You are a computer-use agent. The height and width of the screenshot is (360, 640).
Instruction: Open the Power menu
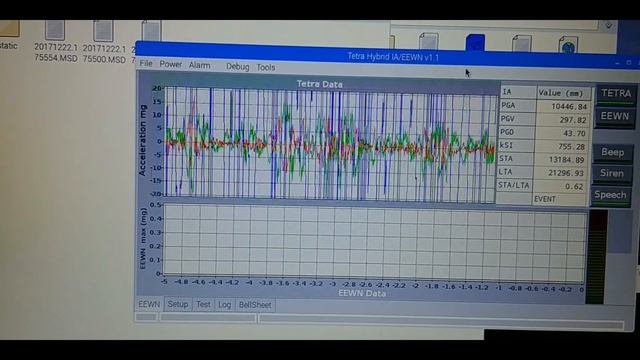pyautogui.click(x=171, y=64)
